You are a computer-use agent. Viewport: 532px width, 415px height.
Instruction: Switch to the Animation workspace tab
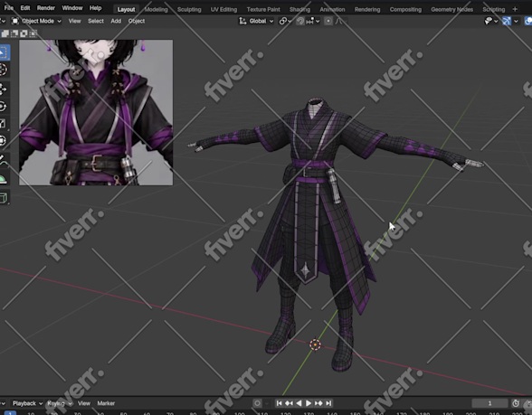[332, 9]
